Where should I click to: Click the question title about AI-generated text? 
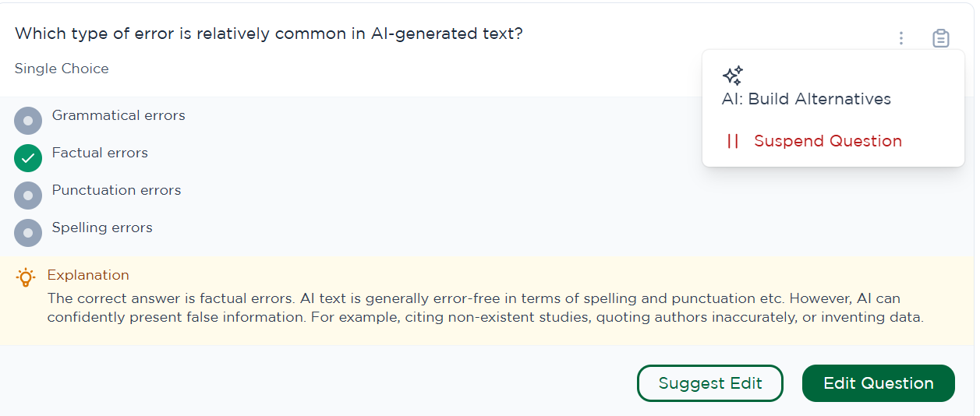pyautogui.click(x=269, y=33)
